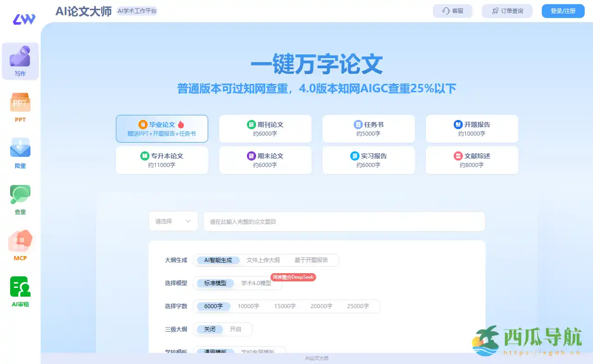This screenshot has width=593, height=364.
Task: Open the 查重 (plagiarism check) tool
Action: pos(20,198)
